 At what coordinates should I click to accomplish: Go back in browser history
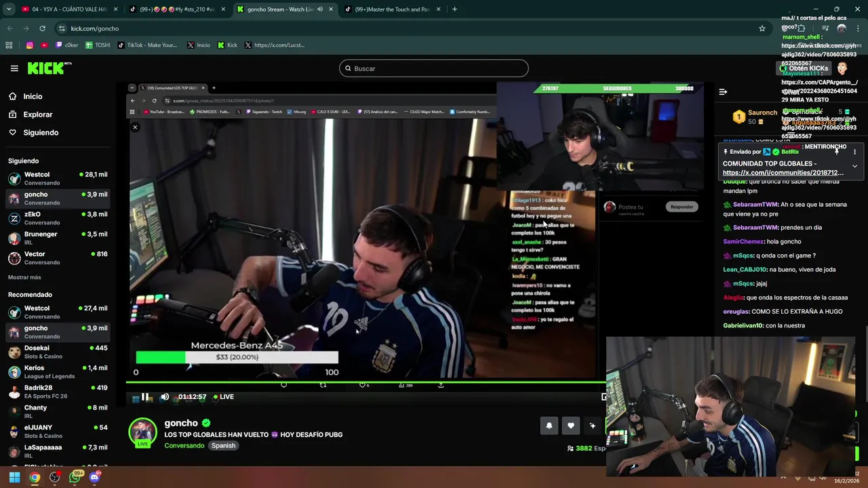point(9,28)
